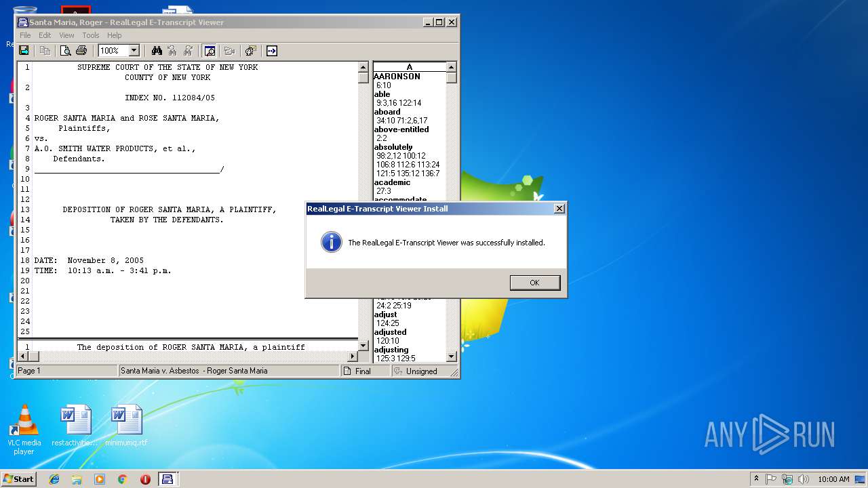
Task: Open Print Preview from toolbar
Action: tap(66, 51)
